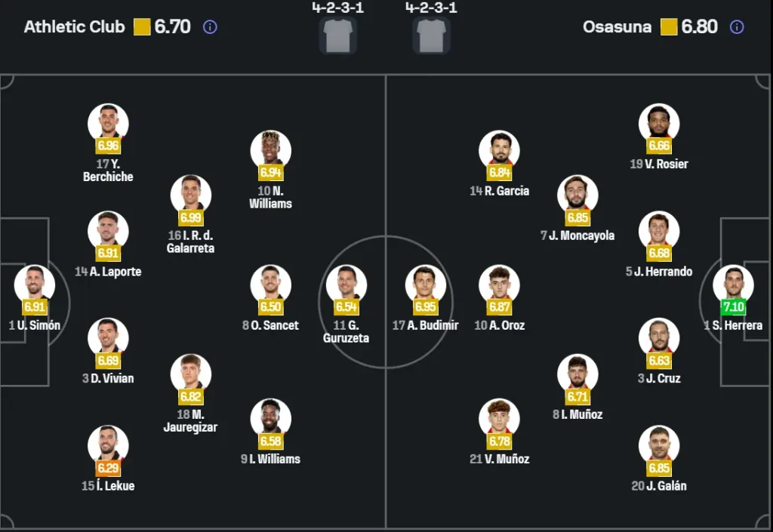Click Athletic Club's 4-2-3-1 jersey icon
The width and height of the screenshot is (773, 532).
tap(337, 35)
